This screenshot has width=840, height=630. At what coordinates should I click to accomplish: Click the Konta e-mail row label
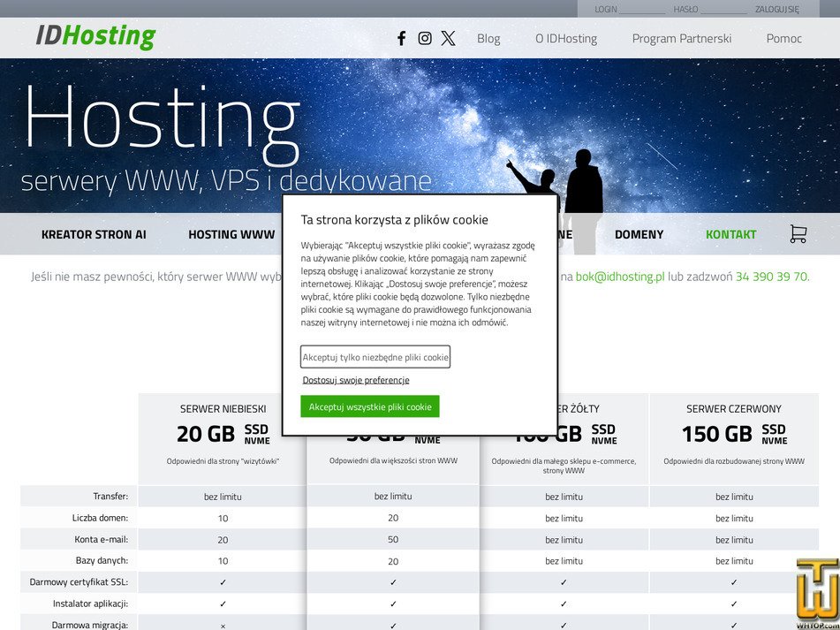coord(102,540)
